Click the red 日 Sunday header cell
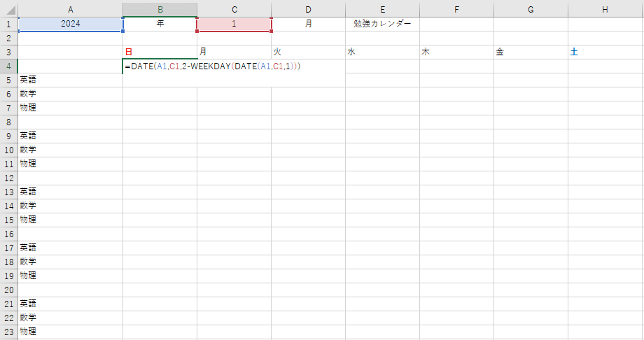Screen dimensions: 644x340 [x=160, y=52]
